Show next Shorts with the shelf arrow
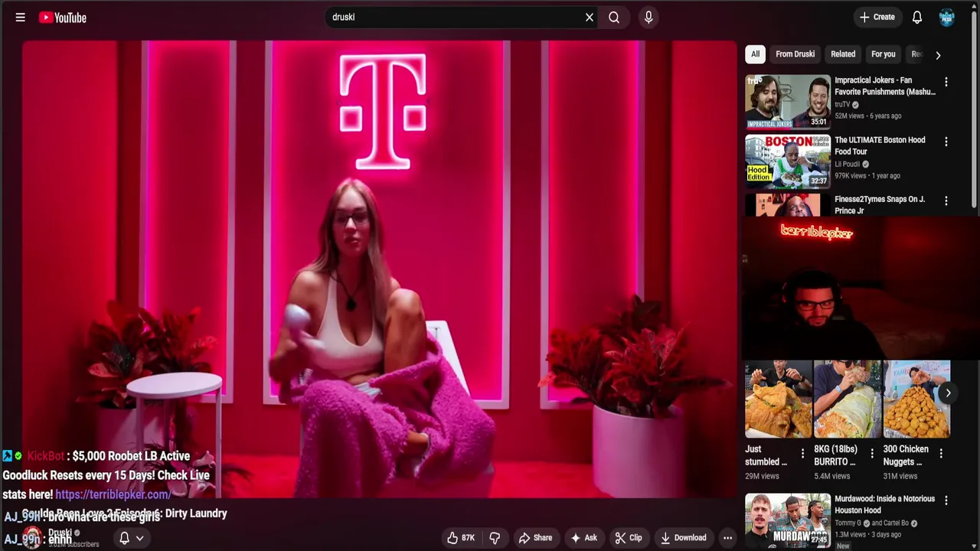980x551 pixels. [x=948, y=393]
